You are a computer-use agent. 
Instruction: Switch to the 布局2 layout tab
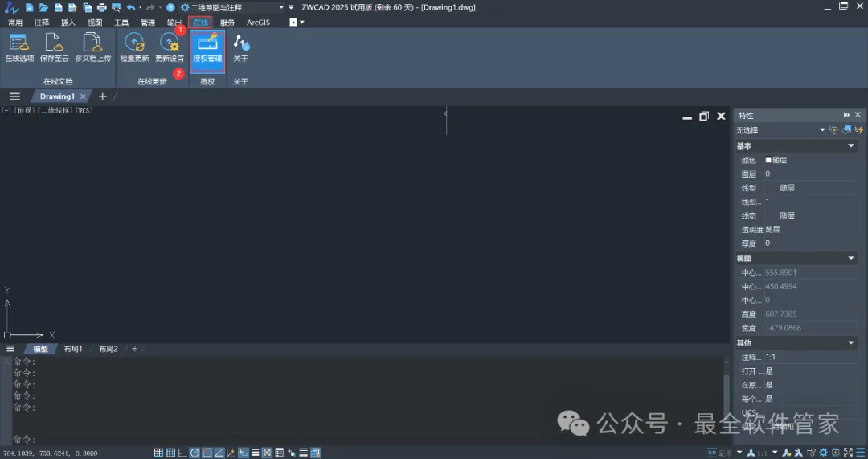(x=108, y=349)
